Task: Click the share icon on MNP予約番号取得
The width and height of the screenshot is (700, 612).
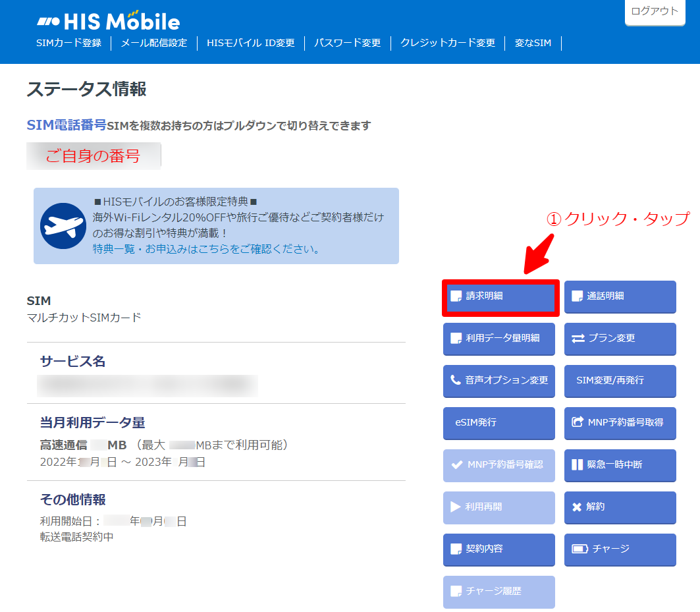Action: pos(578,422)
